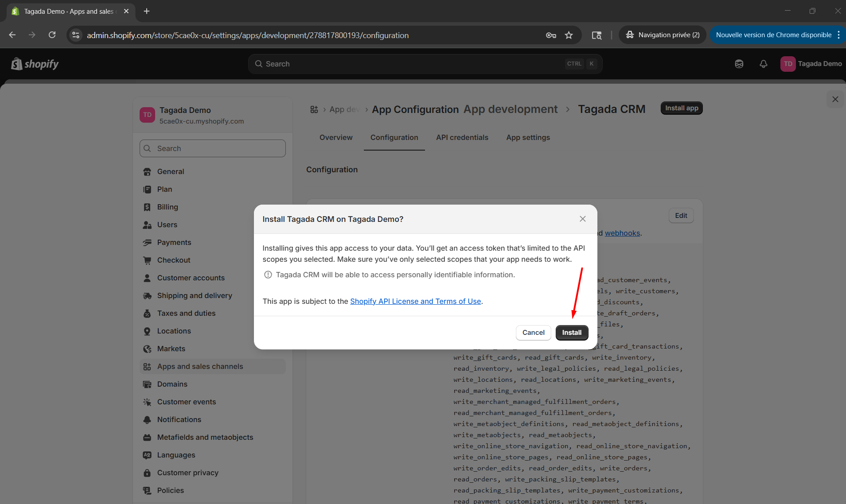Viewport: 846px width, 504px height.
Task: Go to the App settings tab
Action: [x=528, y=137]
